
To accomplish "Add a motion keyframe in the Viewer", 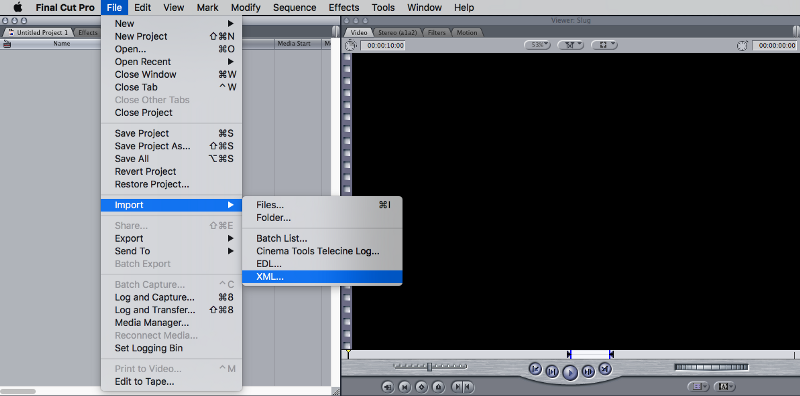I will [421, 387].
